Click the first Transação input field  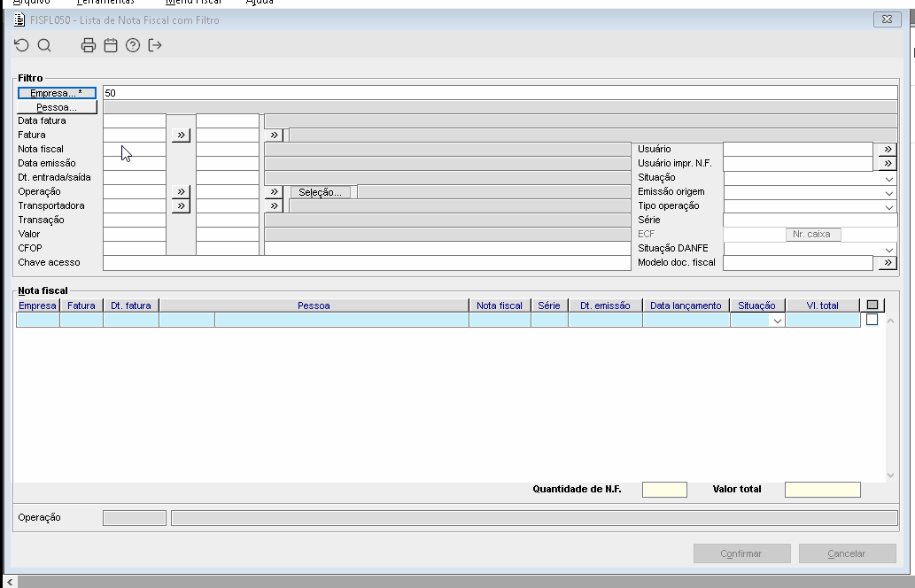coord(135,220)
